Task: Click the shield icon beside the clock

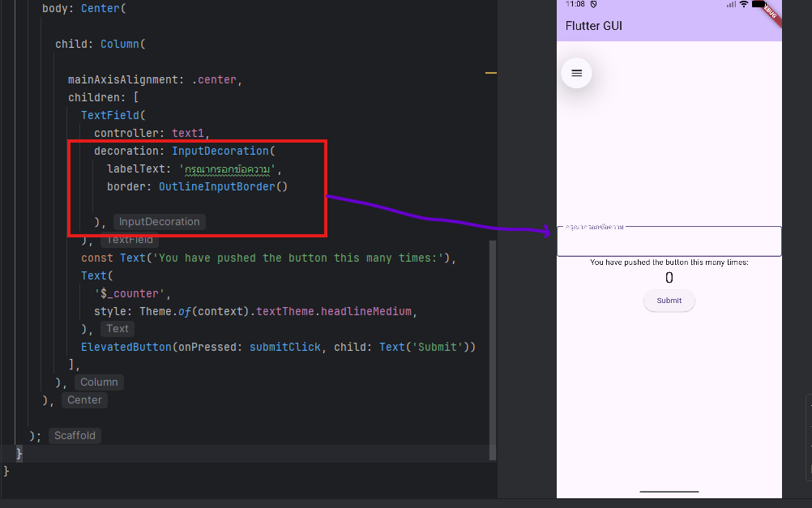Action: 594,4
